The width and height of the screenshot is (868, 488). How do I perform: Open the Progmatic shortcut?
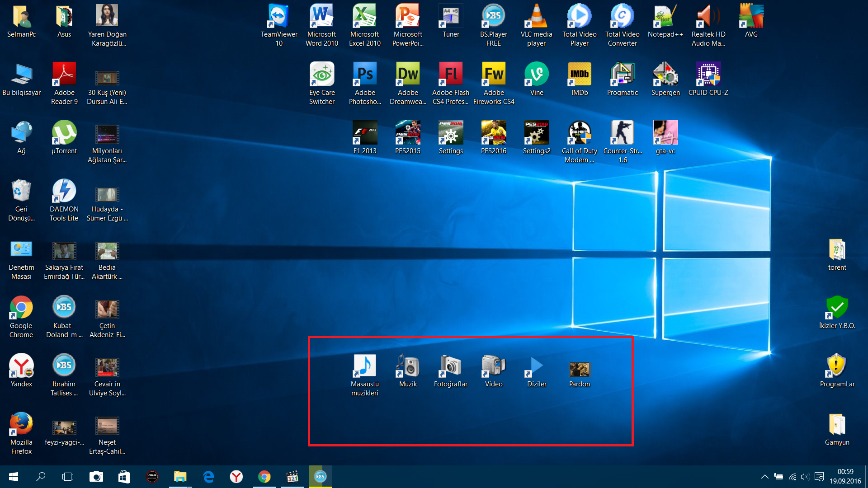pos(623,79)
